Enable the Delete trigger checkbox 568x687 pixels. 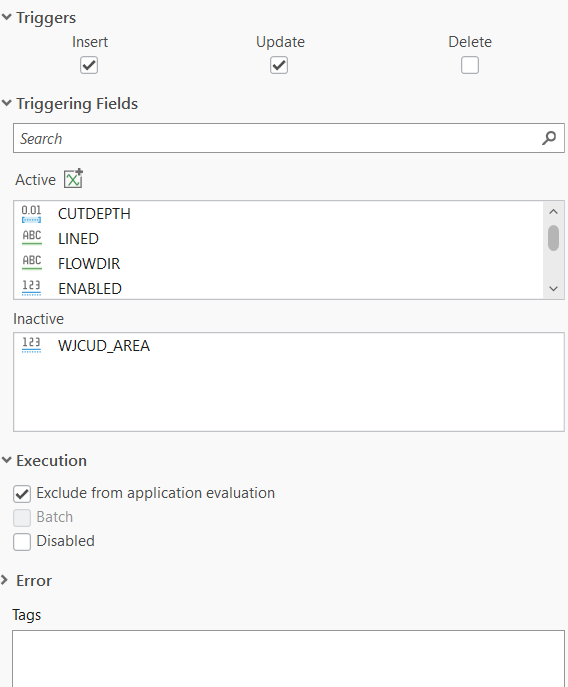click(470, 65)
